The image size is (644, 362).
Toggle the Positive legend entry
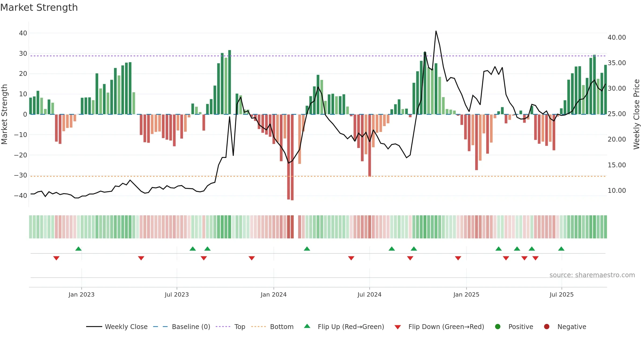pos(514,327)
